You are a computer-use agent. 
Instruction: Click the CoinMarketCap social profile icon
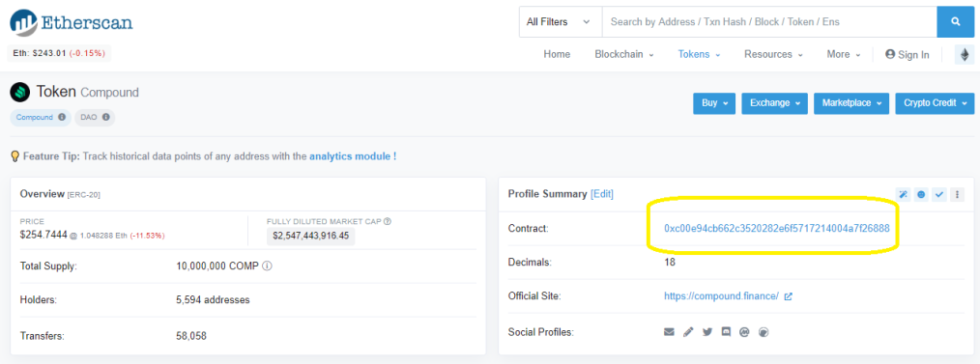point(744,332)
